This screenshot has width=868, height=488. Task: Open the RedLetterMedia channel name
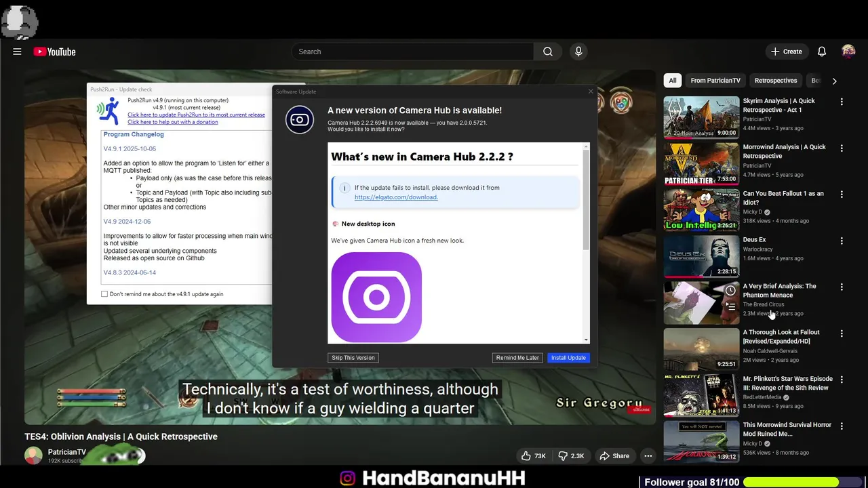click(x=762, y=397)
